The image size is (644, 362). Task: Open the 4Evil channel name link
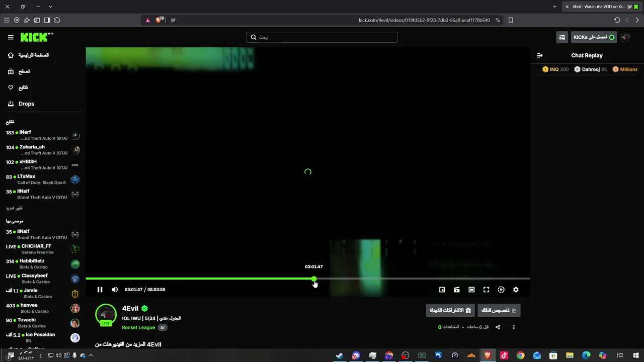point(130,309)
